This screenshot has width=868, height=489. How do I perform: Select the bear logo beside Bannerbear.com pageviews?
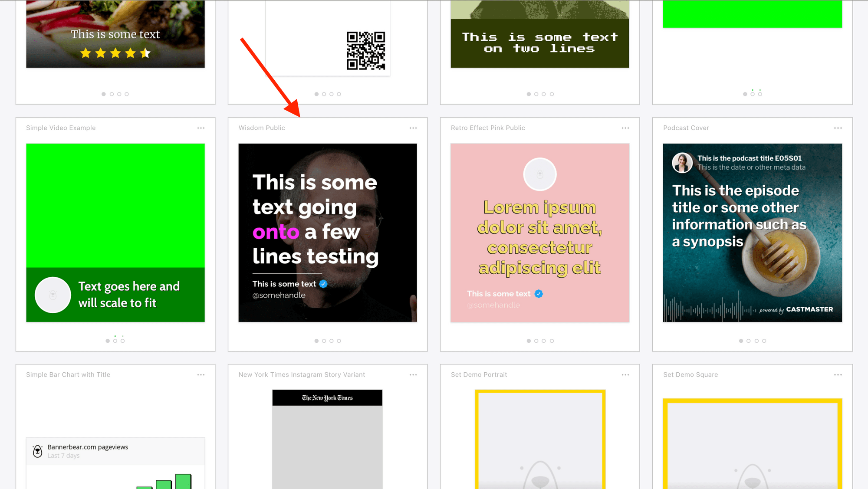pos(38,451)
